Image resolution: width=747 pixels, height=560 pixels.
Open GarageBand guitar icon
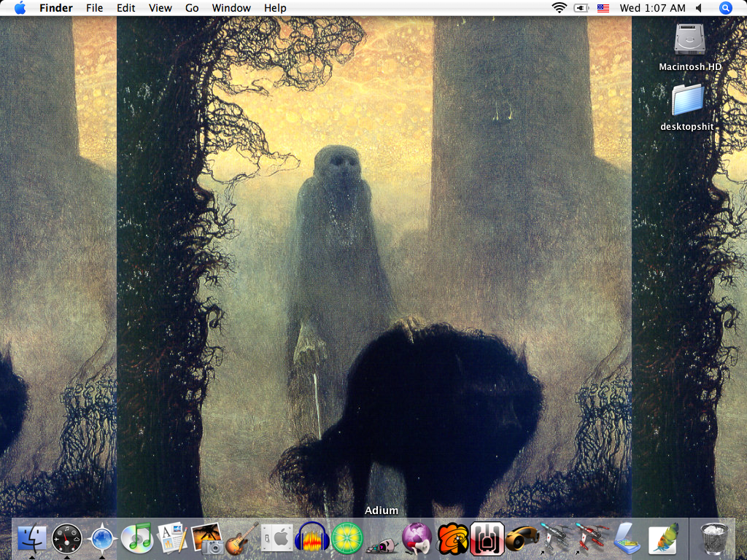coord(241,539)
